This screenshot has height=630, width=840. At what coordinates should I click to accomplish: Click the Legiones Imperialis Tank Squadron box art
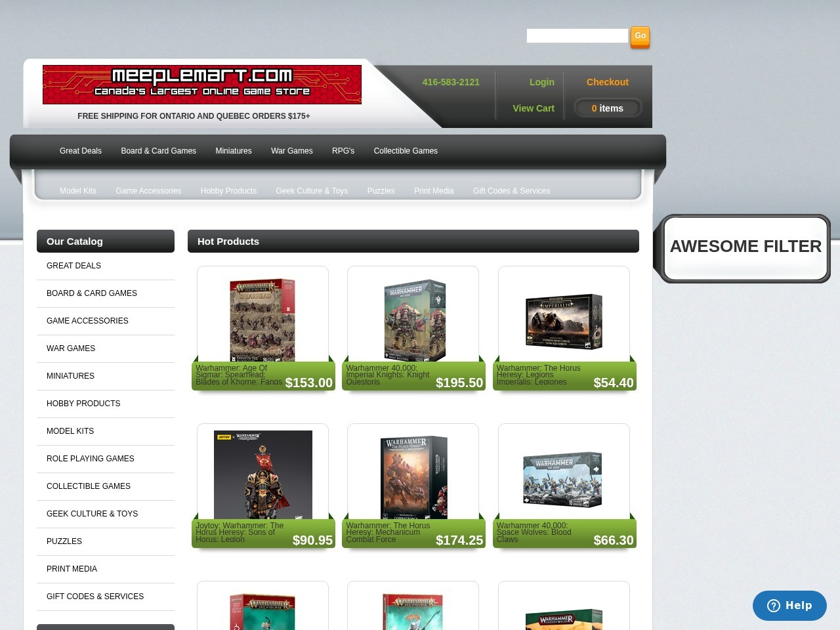(564, 320)
